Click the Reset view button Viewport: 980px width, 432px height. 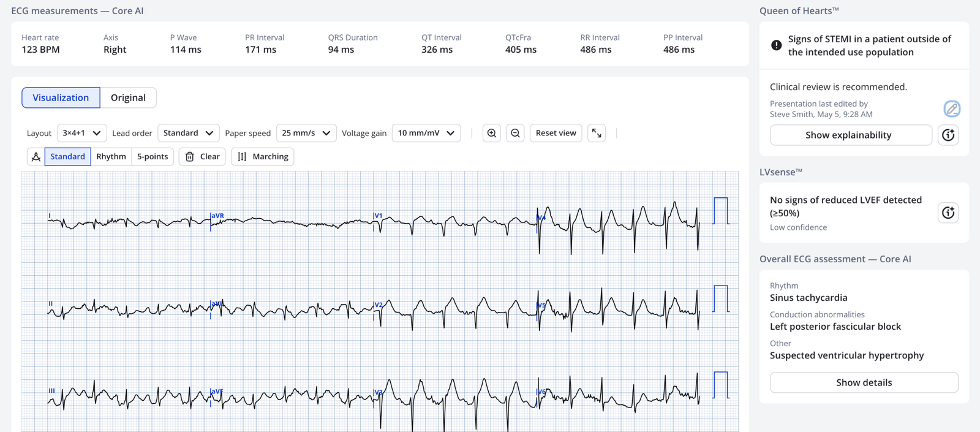click(556, 133)
